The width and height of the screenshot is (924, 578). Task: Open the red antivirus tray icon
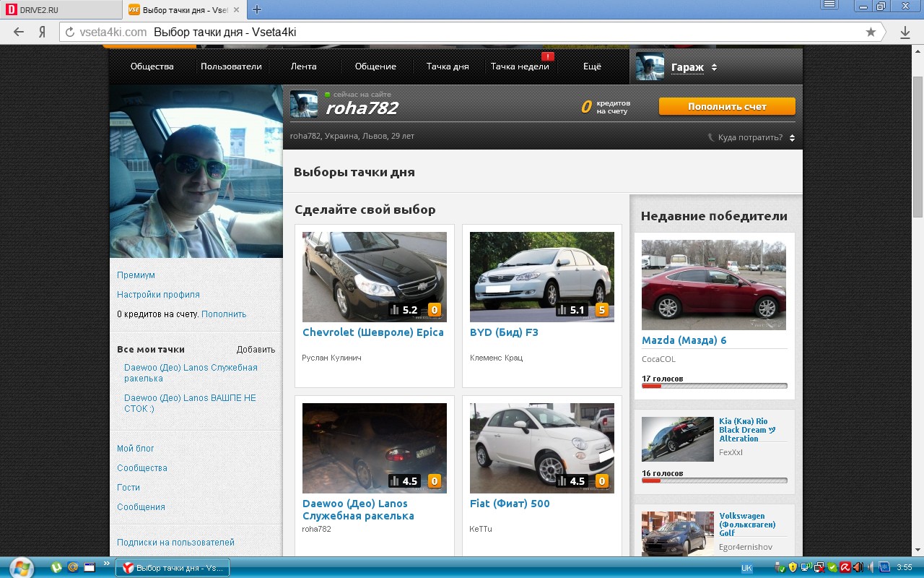845,568
